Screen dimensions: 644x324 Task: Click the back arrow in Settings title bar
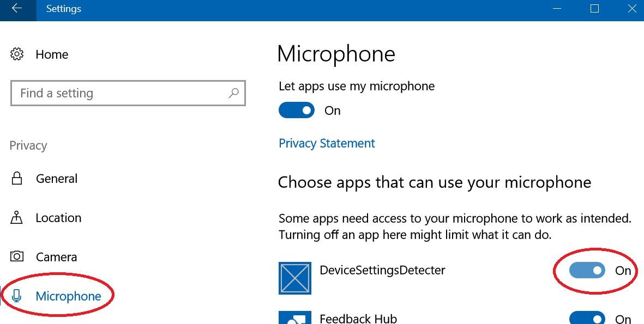[x=17, y=9]
